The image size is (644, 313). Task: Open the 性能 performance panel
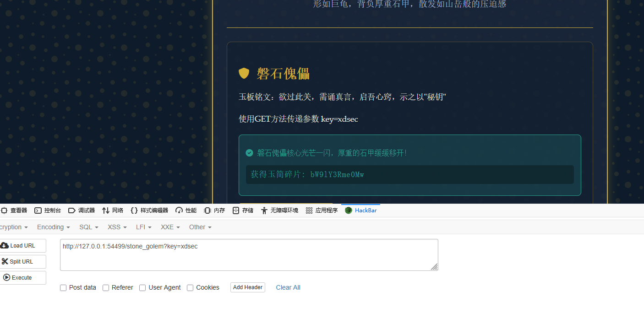tap(186, 210)
